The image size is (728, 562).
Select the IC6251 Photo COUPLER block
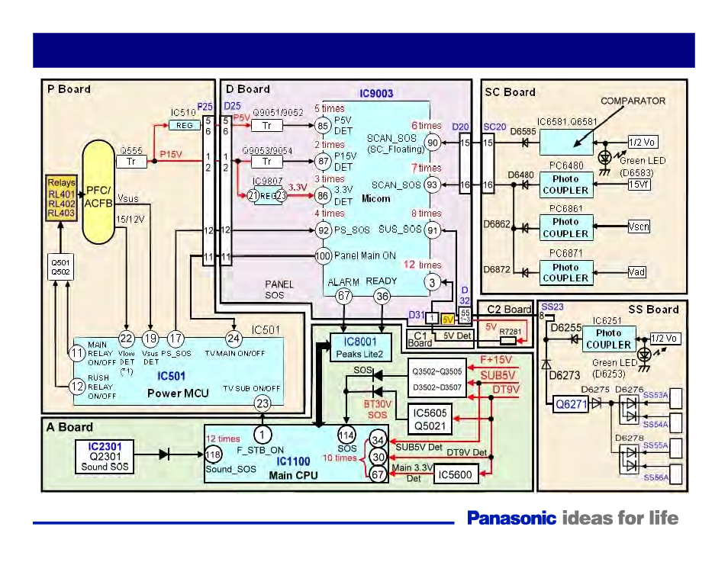click(x=609, y=339)
